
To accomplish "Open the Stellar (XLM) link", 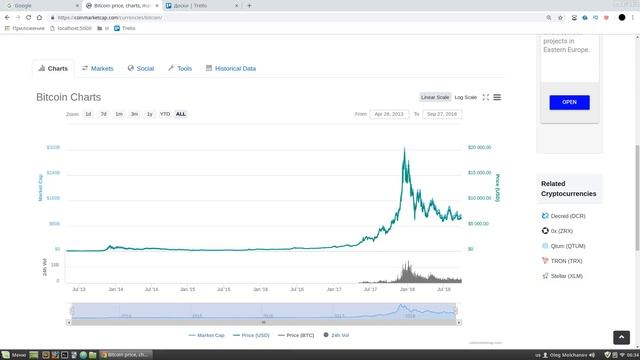I will [x=567, y=276].
